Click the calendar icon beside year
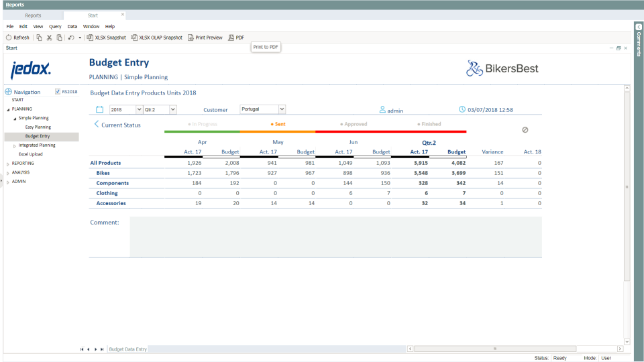644x362 pixels. point(100,109)
